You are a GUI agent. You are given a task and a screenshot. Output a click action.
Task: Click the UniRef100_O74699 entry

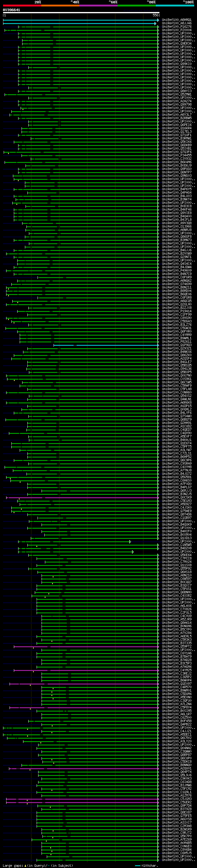click(177, 284)
